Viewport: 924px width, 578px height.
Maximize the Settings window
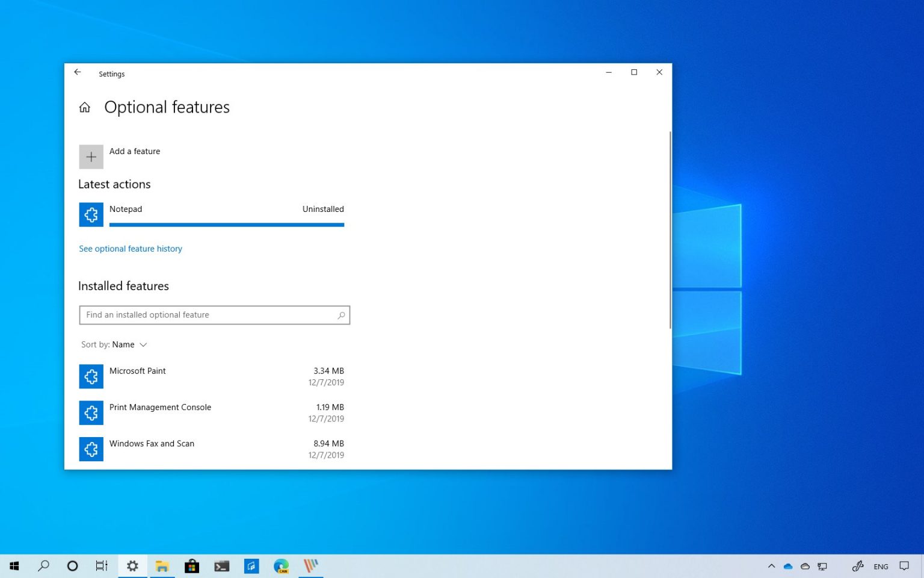point(634,72)
